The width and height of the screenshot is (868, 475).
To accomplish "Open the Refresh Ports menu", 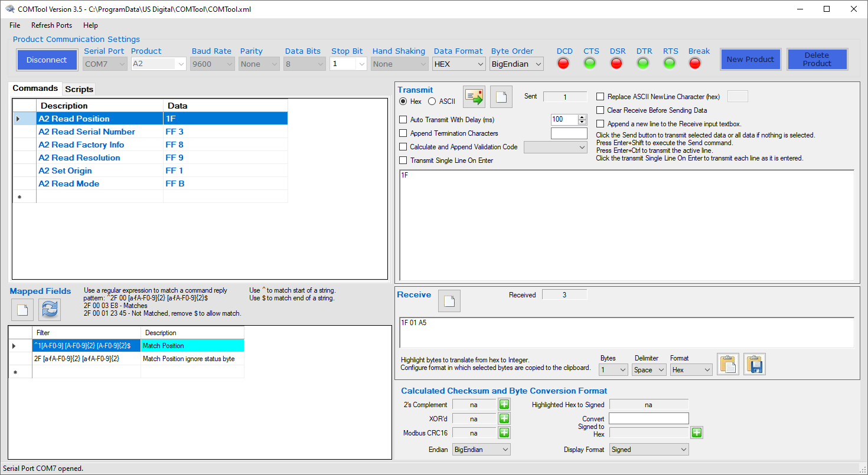I will 51,25.
